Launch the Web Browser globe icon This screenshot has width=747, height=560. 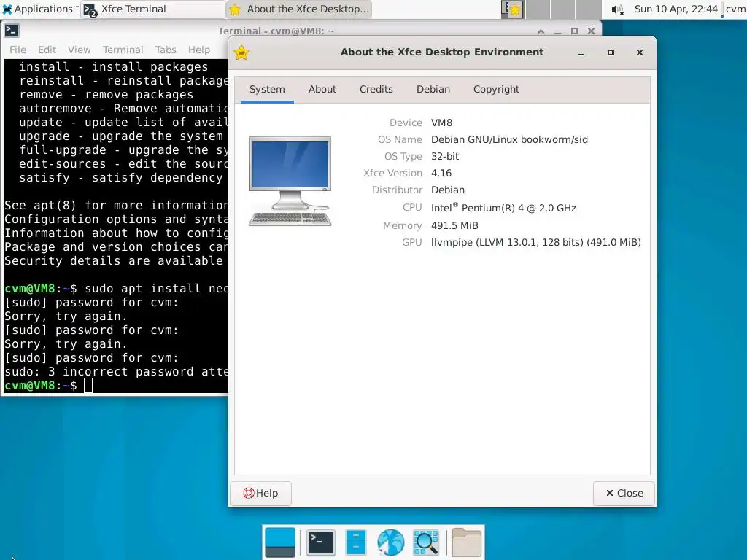pos(391,542)
